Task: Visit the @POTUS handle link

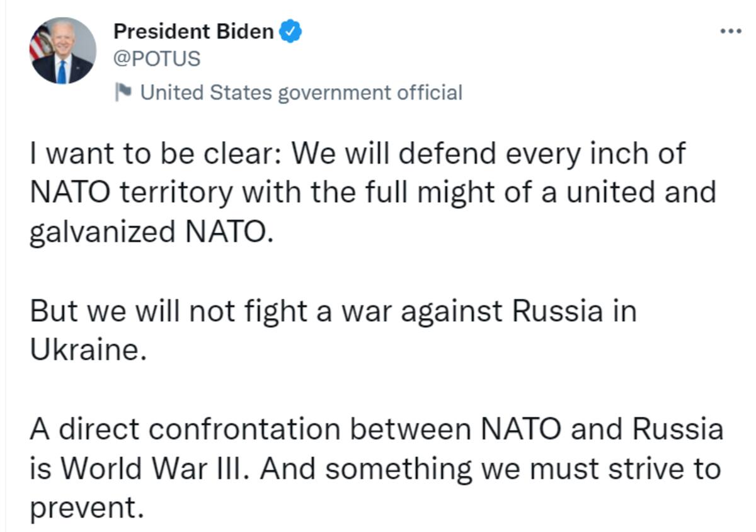Action: click(157, 59)
